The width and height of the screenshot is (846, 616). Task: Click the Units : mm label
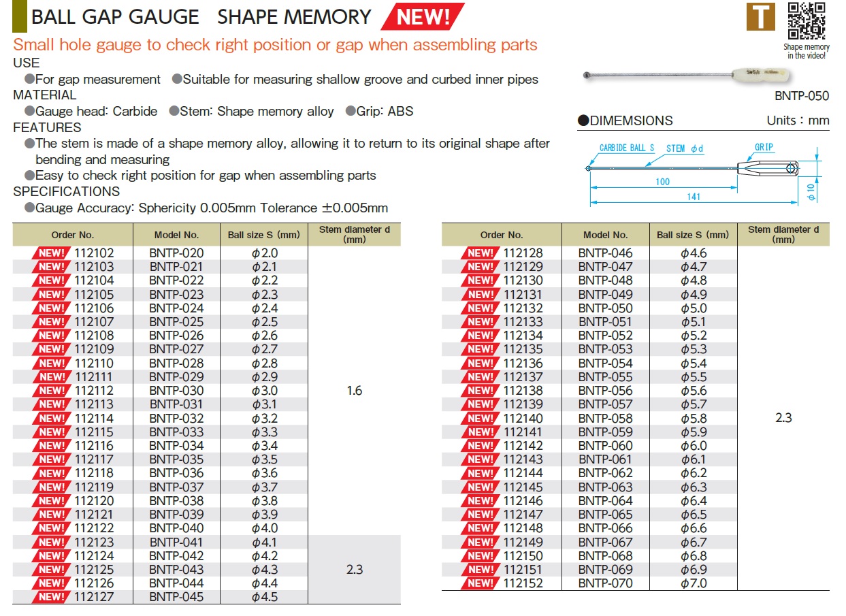coord(798,120)
